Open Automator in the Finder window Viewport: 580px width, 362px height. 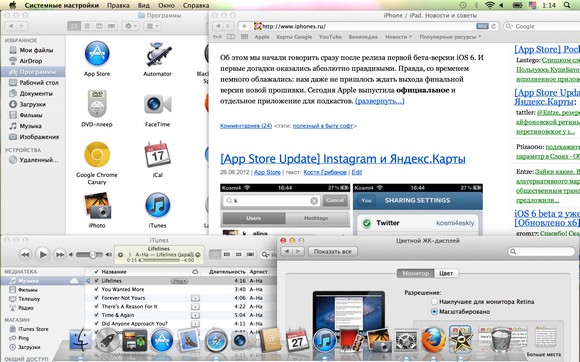[158, 54]
